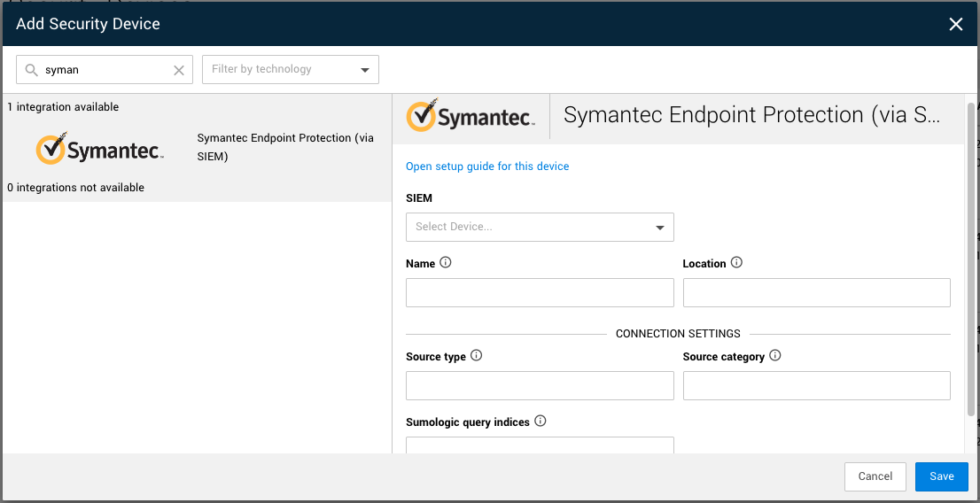Select Symantec Endpoint Protection (via SIEM) integration
Screen dimensions: 980x503
(x=197, y=148)
